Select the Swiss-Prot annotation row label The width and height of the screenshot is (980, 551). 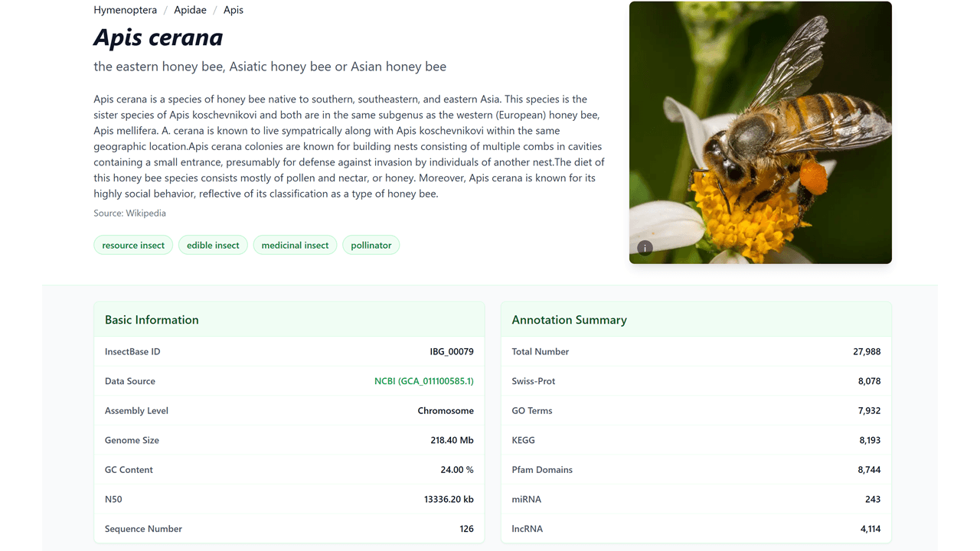[x=534, y=381]
